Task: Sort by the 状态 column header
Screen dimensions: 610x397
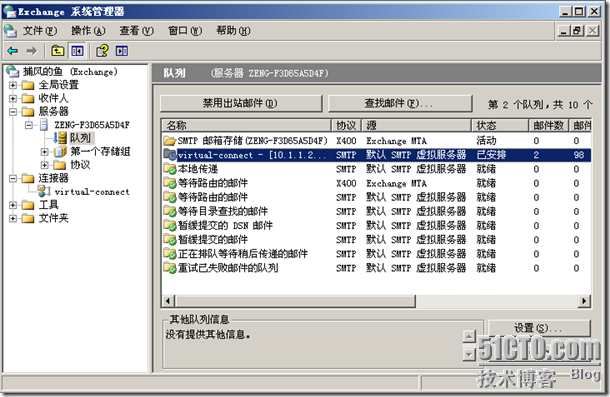Action: 500,125
